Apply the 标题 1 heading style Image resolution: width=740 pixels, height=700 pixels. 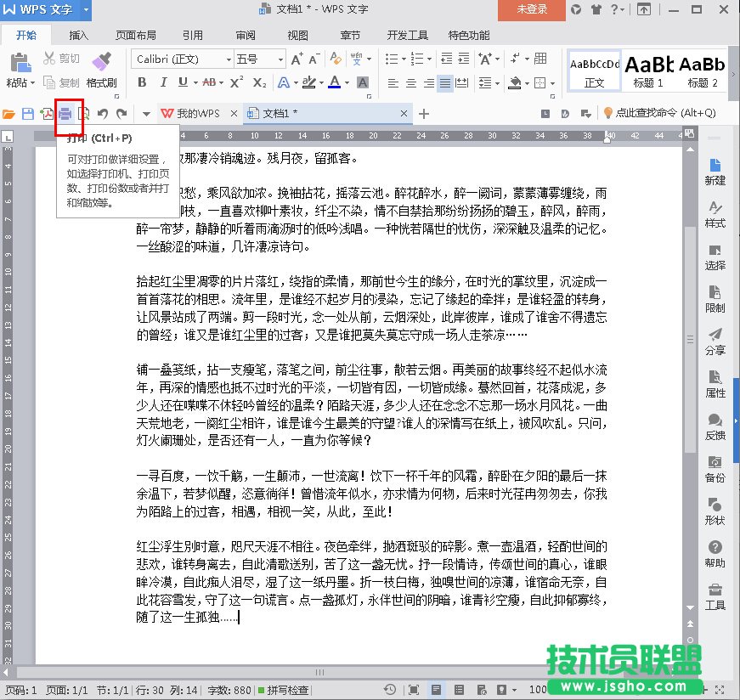pos(648,71)
